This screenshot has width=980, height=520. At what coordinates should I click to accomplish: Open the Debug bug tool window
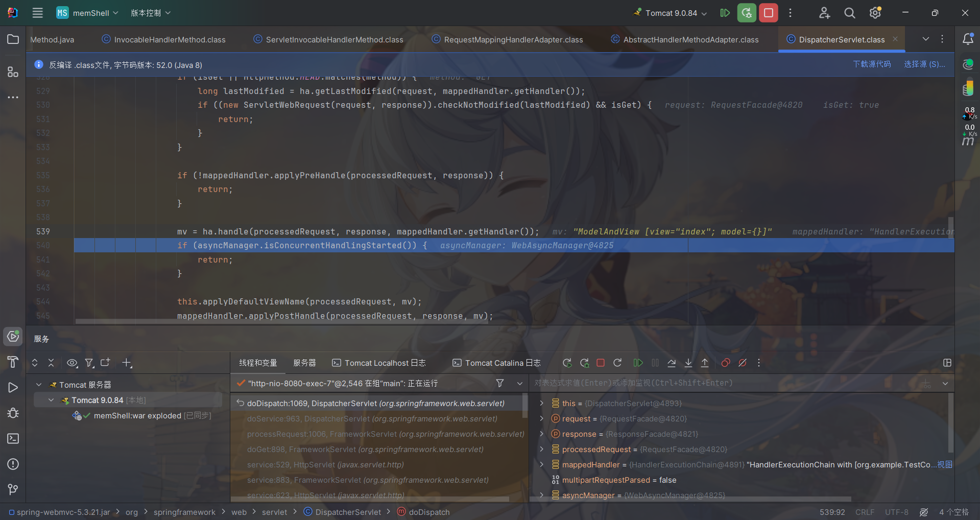[13, 413]
